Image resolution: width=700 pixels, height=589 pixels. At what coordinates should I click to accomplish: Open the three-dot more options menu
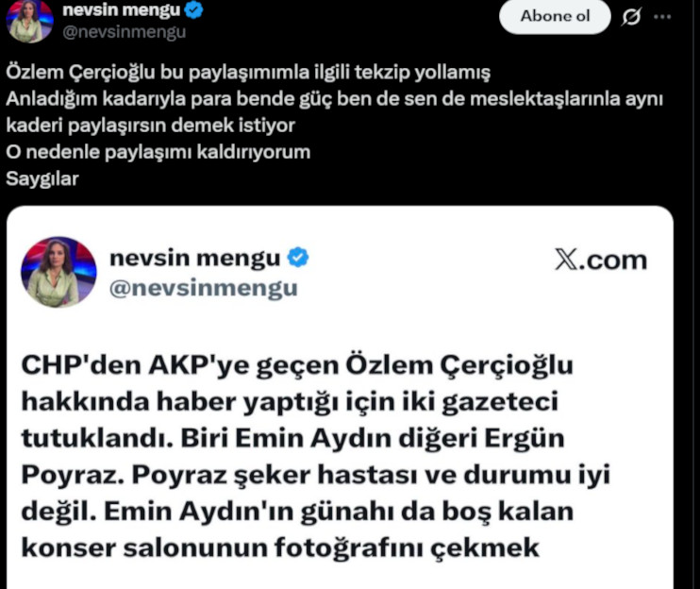tap(665, 17)
